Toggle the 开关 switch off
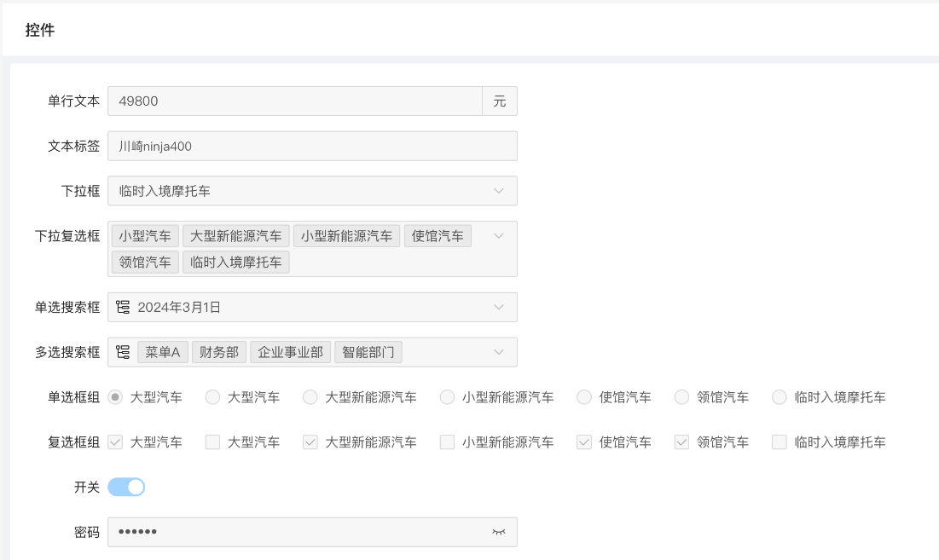 pyautogui.click(x=126, y=487)
